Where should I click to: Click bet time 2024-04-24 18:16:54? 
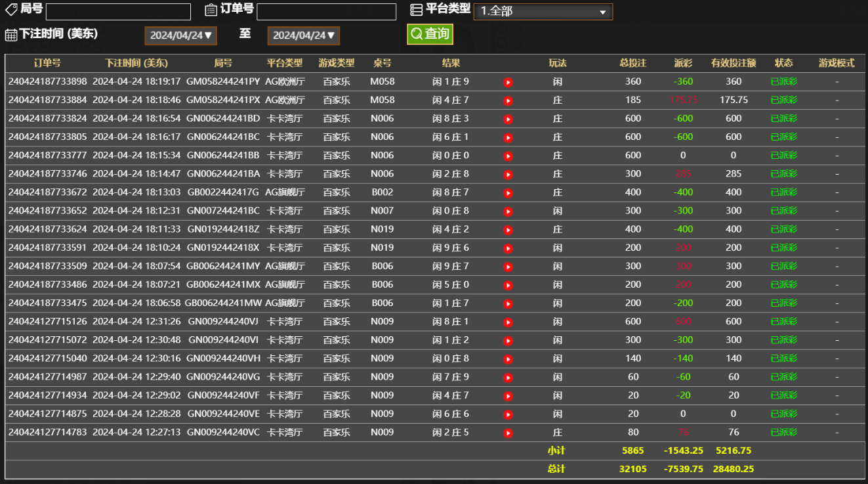[136, 118]
